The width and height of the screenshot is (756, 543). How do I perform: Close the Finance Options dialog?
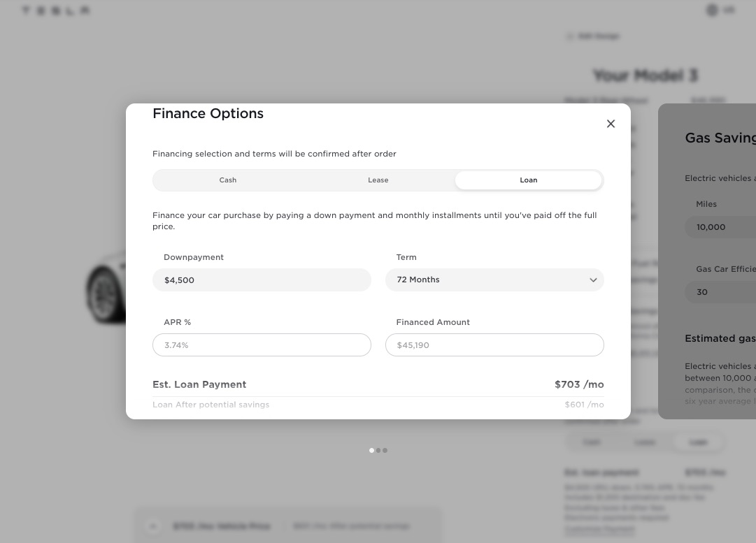click(x=611, y=124)
